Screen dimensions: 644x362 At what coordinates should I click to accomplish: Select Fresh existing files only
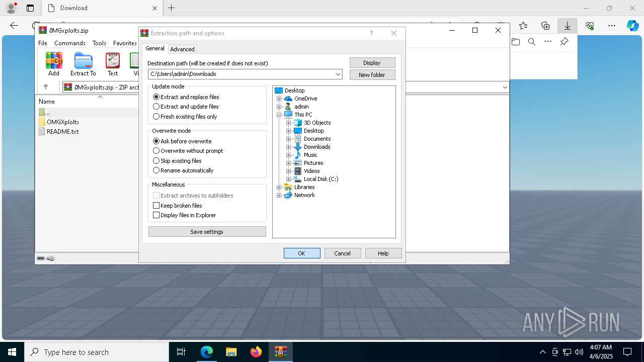coord(185,117)
